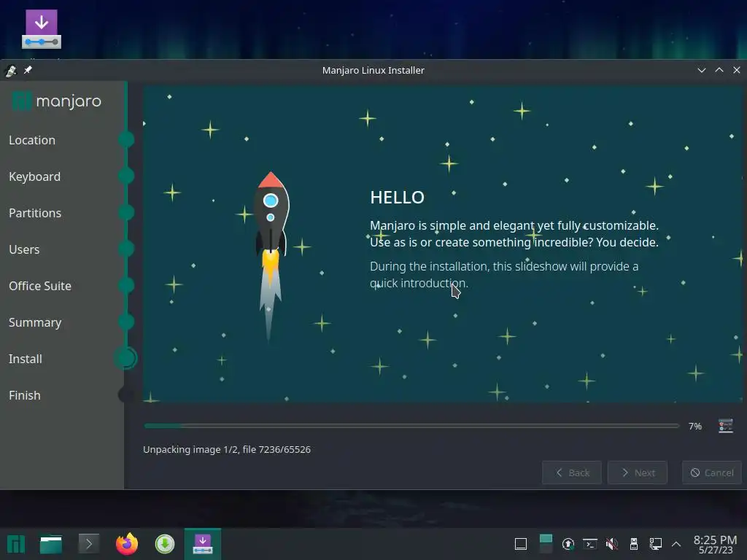Click the 7% progress percentage label

coord(694,426)
